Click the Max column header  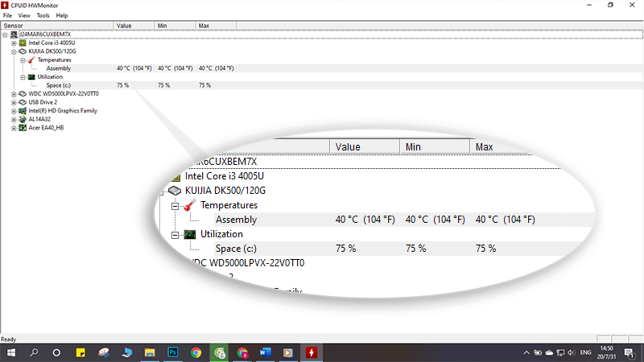coord(216,26)
